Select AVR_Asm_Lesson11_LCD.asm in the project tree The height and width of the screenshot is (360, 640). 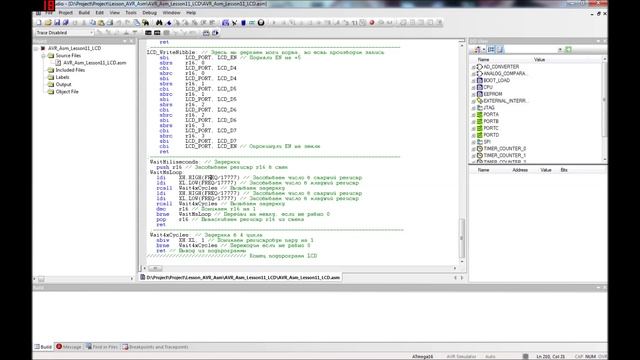coord(95,63)
